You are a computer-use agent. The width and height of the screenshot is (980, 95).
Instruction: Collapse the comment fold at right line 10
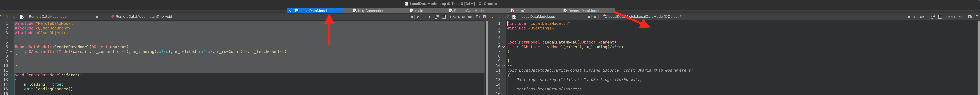pyautogui.click(x=503, y=66)
